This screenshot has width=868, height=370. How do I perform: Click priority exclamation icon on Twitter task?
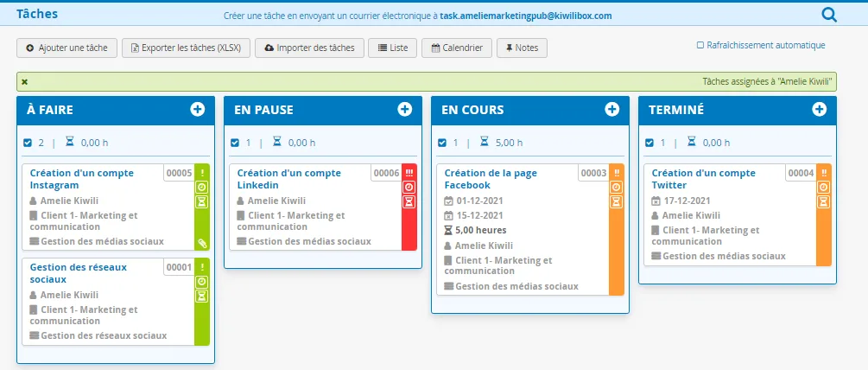(824, 173)
